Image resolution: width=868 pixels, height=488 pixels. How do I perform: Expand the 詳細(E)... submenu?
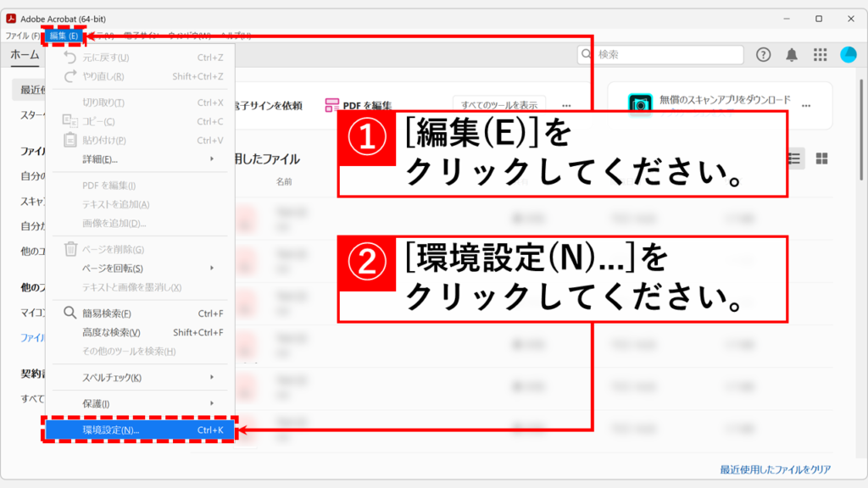point(140,159)
